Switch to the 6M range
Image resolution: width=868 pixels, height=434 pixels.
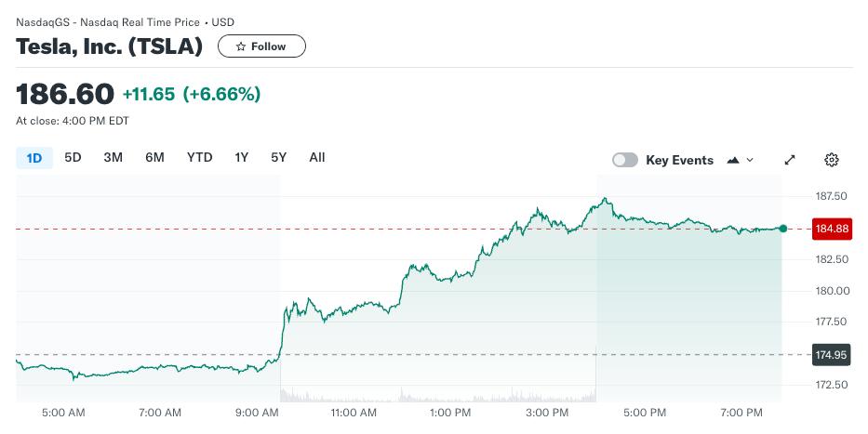click(x=154, y=158)
